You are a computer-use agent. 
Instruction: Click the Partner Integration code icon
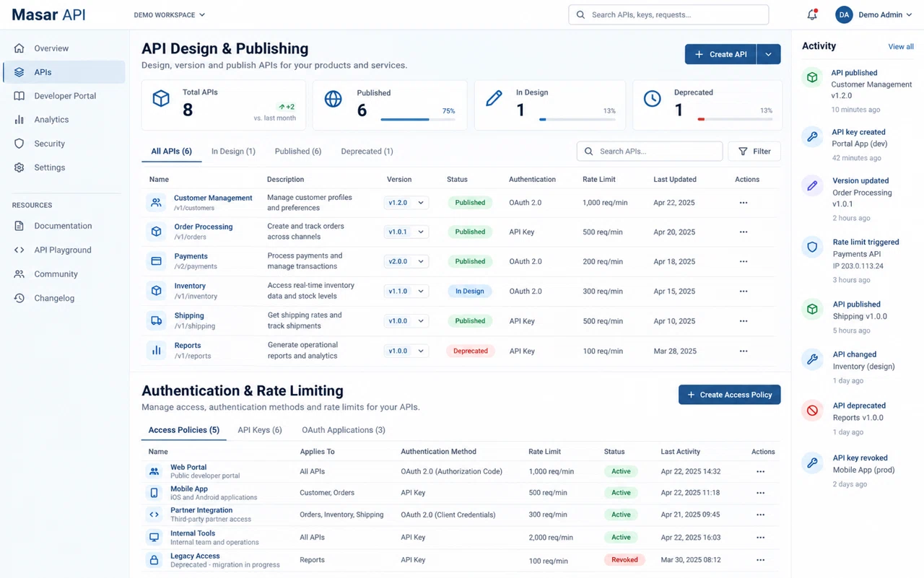[154, 514]
